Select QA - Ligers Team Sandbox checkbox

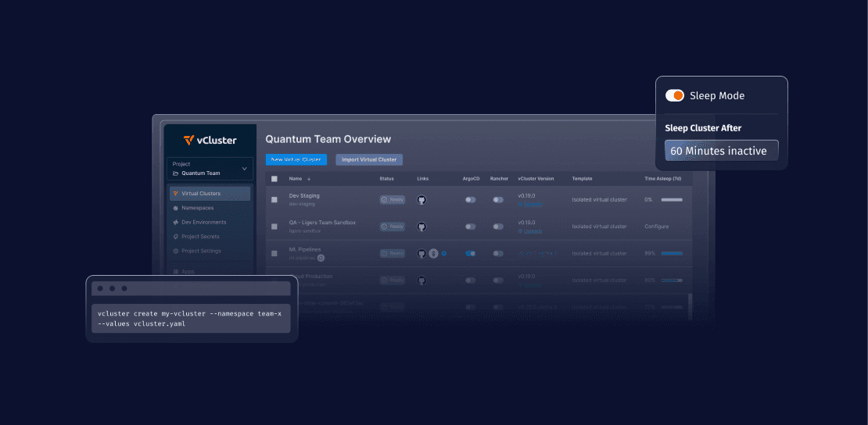pyautogui.click(x=274, y=227)
